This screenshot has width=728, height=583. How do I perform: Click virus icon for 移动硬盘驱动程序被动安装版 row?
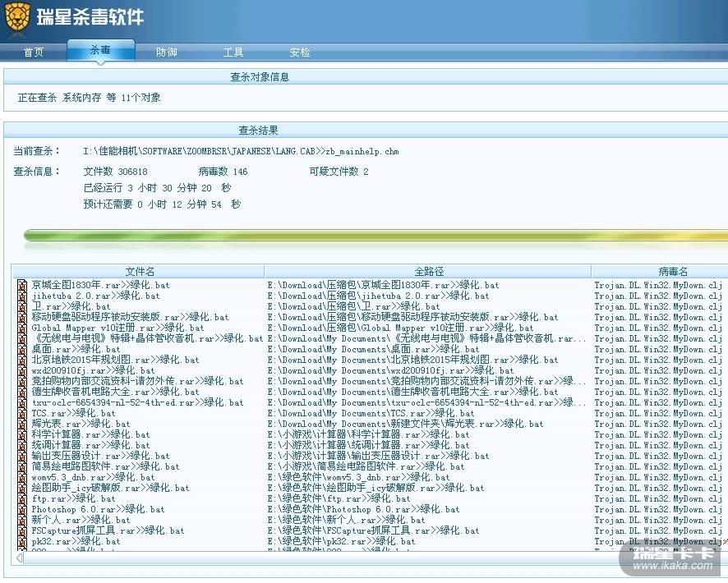click(x=22, y=317)
